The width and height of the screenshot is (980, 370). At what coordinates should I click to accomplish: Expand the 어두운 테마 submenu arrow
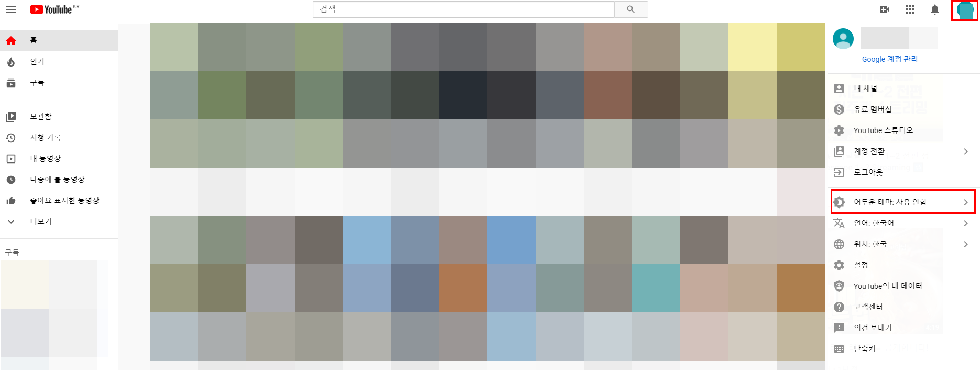coord(966,202)
